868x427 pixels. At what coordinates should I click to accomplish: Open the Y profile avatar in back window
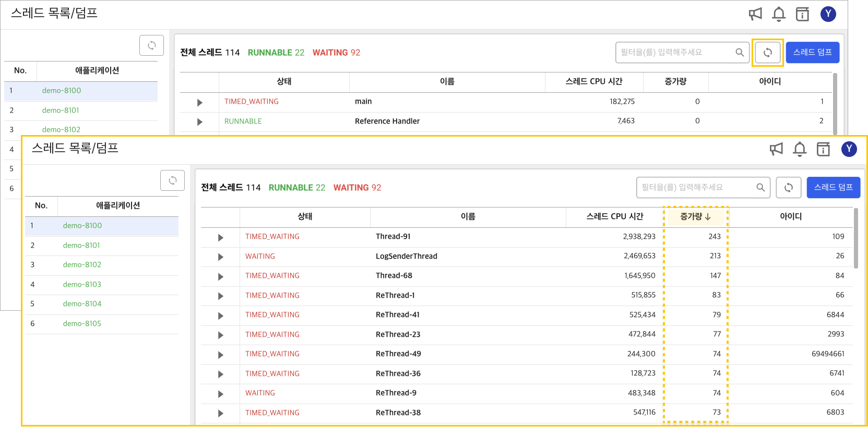[x=828, y=14]
